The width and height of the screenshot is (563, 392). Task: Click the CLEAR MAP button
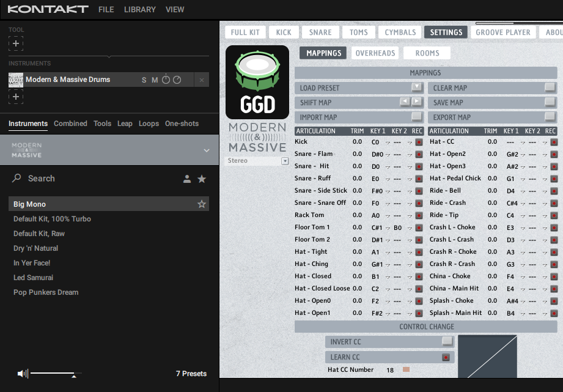(x=550, y=87)
